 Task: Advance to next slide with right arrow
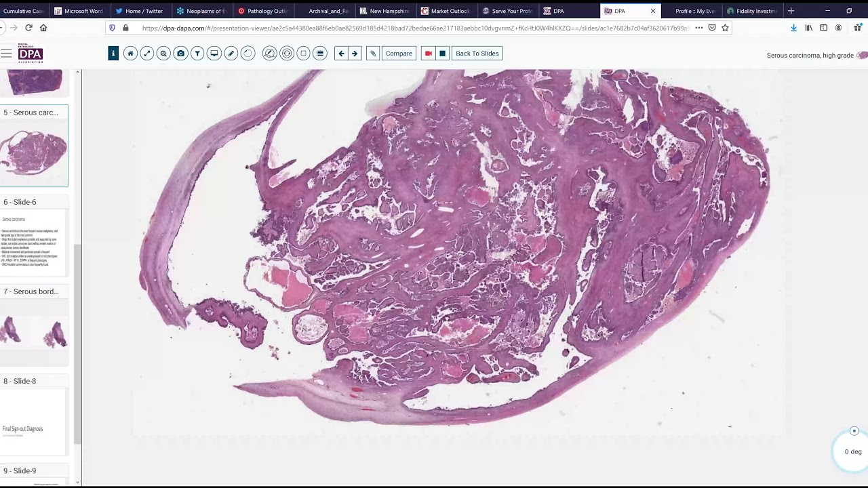[x=355, y=54]
